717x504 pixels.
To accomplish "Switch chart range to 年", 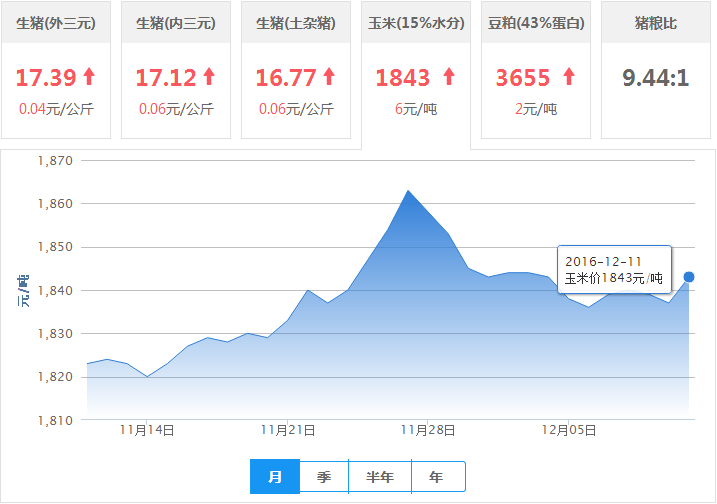I will [x=438, y=477].
